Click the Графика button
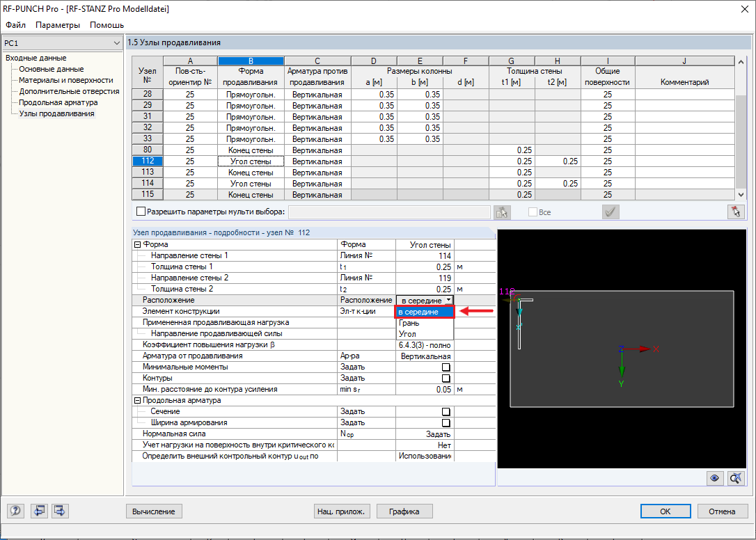The width and height of the screenshot is (756, 540). [x=404, y=511]
